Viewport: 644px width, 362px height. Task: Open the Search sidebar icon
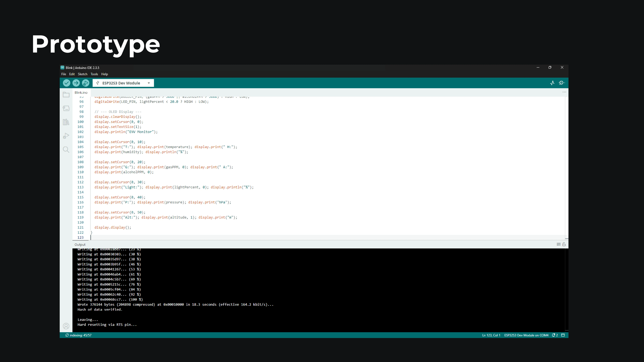(x=66, y=150)
